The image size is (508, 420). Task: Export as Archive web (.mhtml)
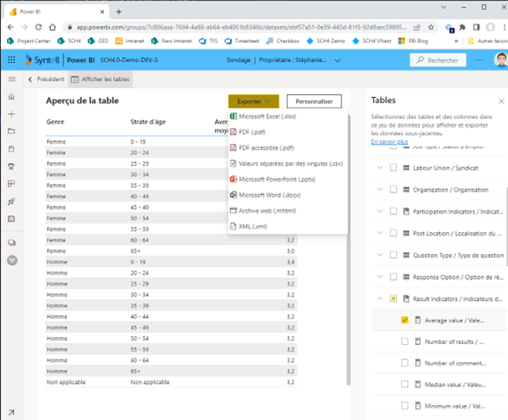(288, 211)
